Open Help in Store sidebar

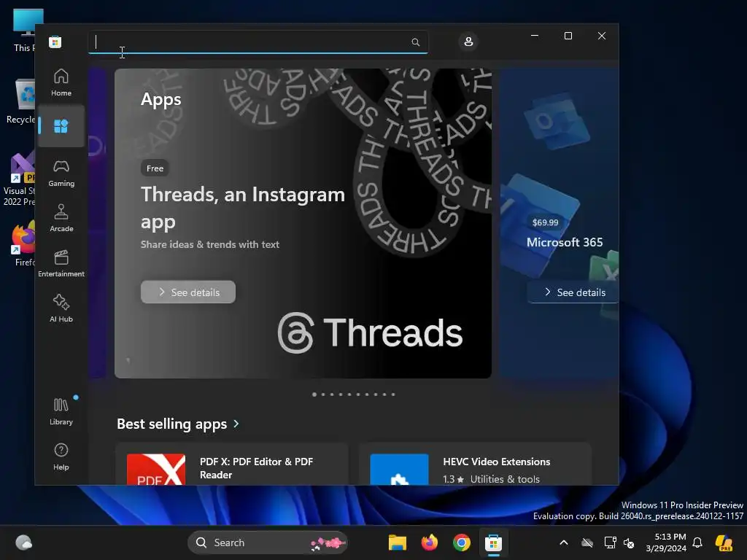pos(61,456)
